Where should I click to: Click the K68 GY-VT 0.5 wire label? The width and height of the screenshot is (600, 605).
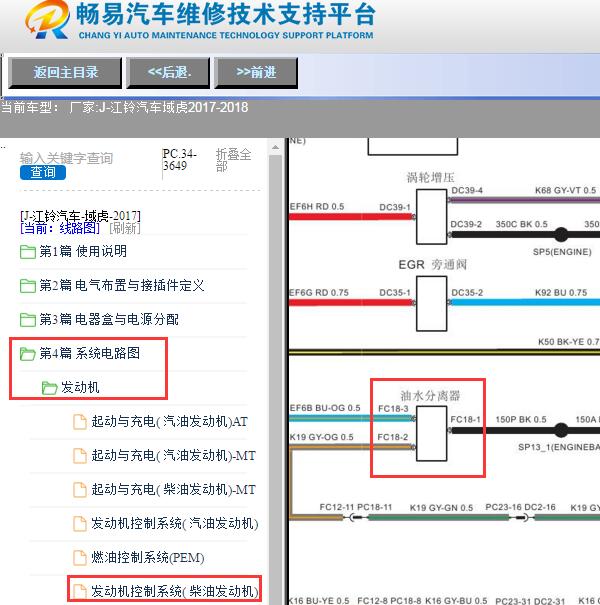pyautogui.click(x=565, y=190)
